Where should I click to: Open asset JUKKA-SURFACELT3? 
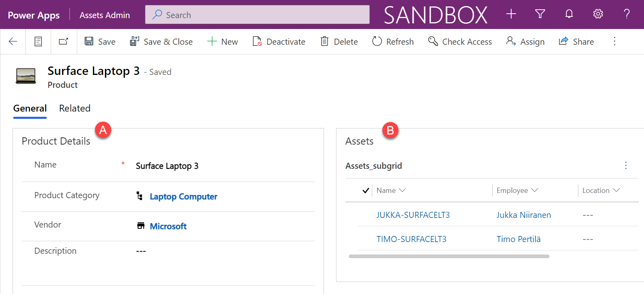413,215
